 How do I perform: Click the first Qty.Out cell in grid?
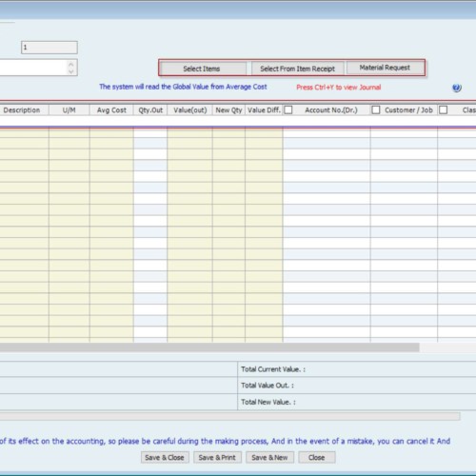coord(150,132)
